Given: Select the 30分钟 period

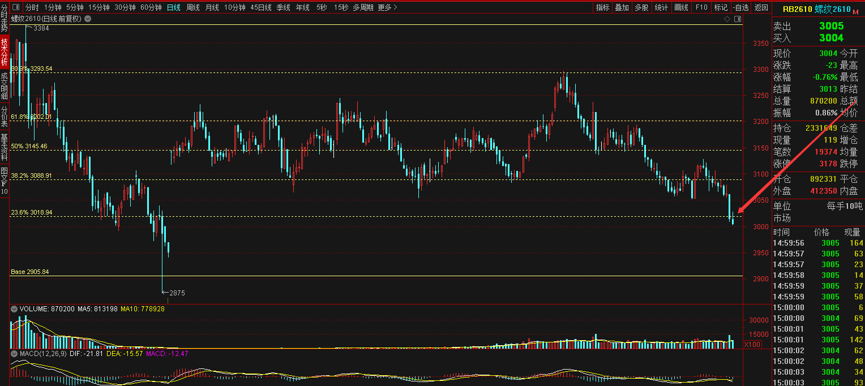Looking at the screenshot, I should pos(125,8).
